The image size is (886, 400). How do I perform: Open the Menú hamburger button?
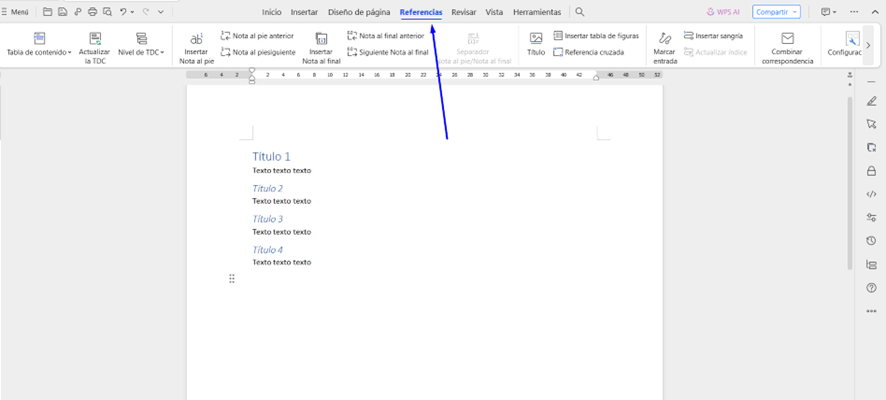(15, 12)
